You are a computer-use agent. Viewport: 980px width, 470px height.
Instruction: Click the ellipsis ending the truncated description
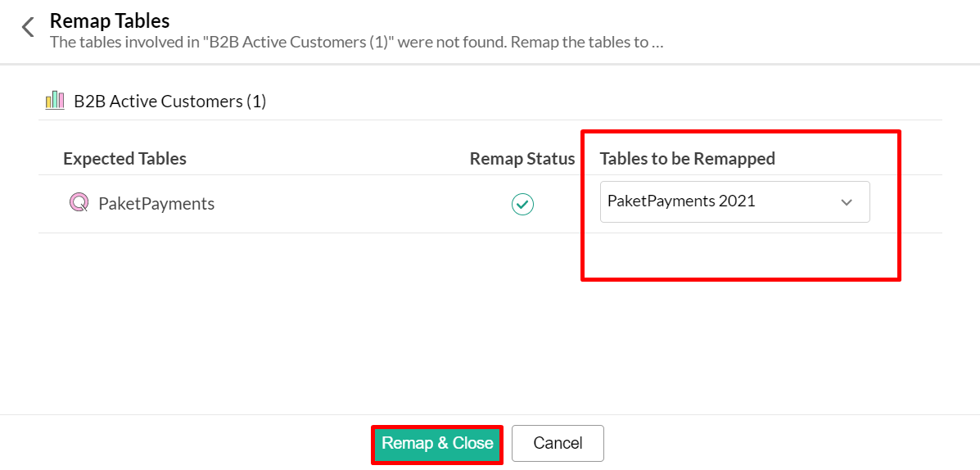click(657, 42)
